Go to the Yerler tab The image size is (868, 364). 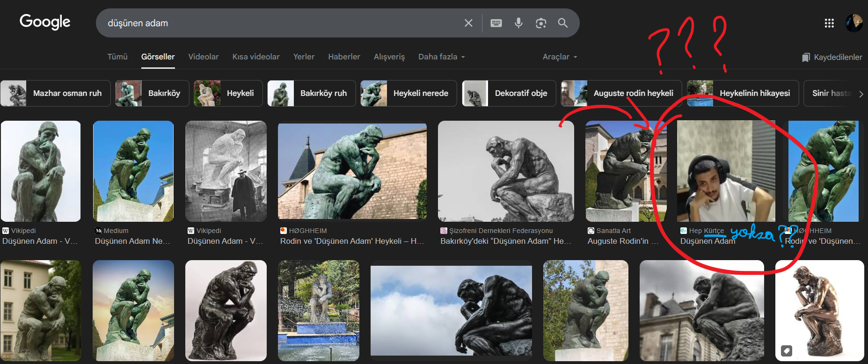[304, 57]
